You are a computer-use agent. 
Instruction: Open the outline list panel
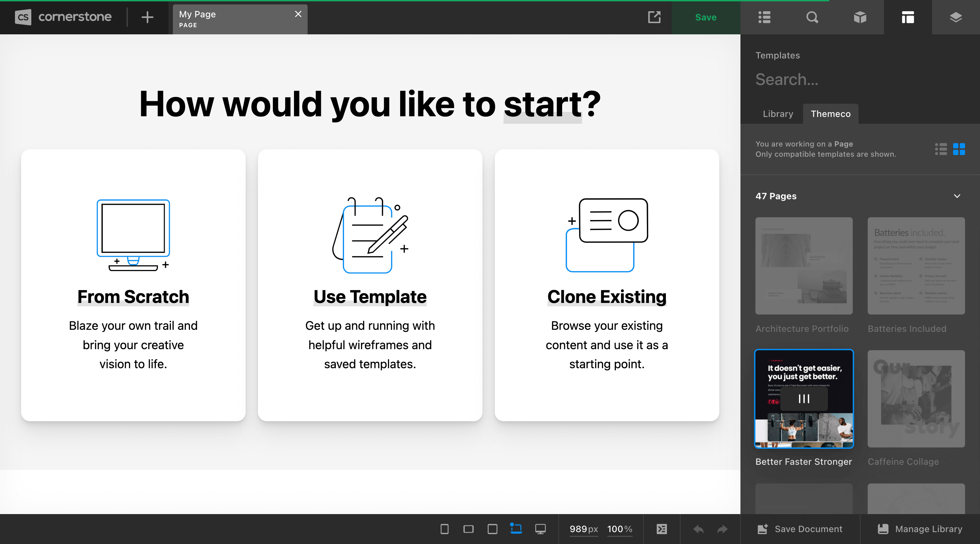[x=764, y=17]
